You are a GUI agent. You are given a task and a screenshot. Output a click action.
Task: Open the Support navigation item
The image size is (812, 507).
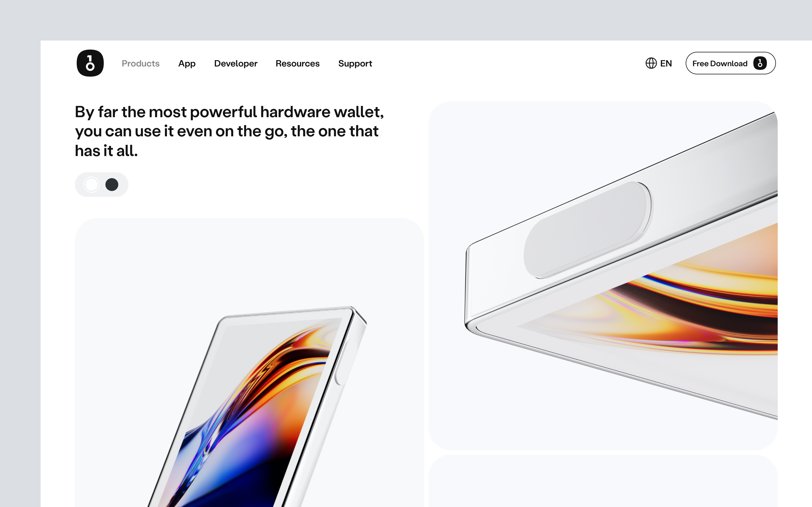click(355, 63)
